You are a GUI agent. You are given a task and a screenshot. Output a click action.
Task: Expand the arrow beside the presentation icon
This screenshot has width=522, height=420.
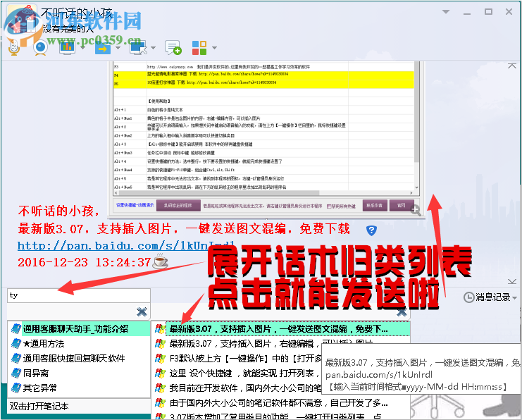click(83, 48)
